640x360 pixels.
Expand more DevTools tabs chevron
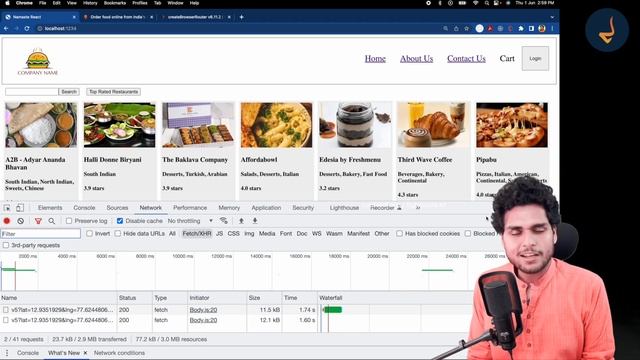click(418, 208)
